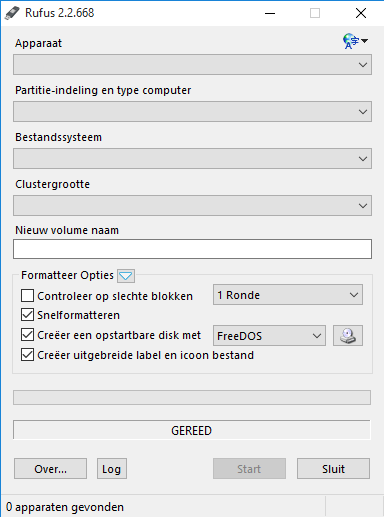Open the Over... about dialog
This screenshot has width=384, height=517.
tap(50, 468)
